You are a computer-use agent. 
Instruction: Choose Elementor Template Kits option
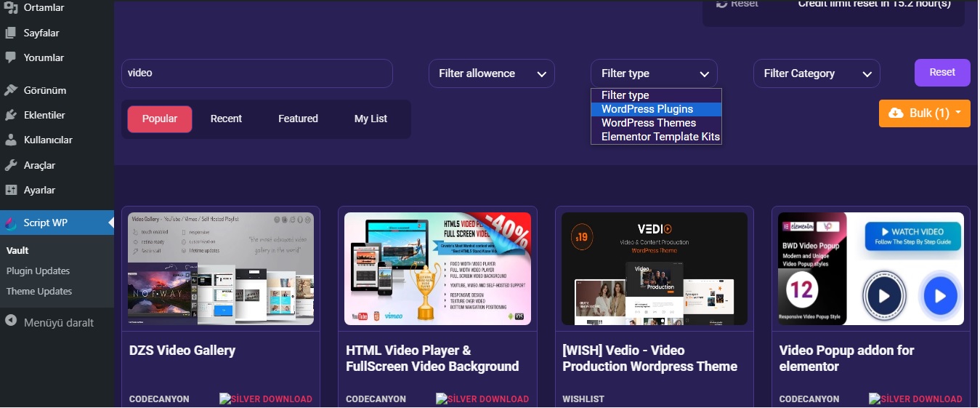click(x=656, y=137)
